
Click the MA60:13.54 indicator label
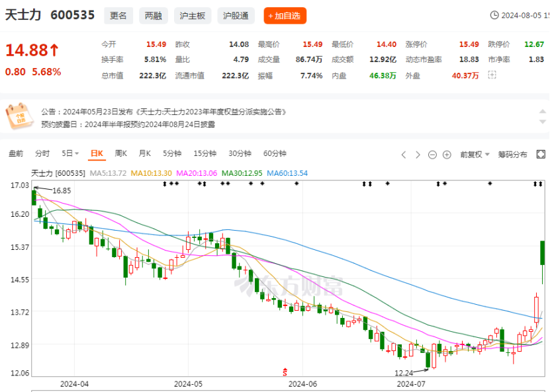pos(287,173)
